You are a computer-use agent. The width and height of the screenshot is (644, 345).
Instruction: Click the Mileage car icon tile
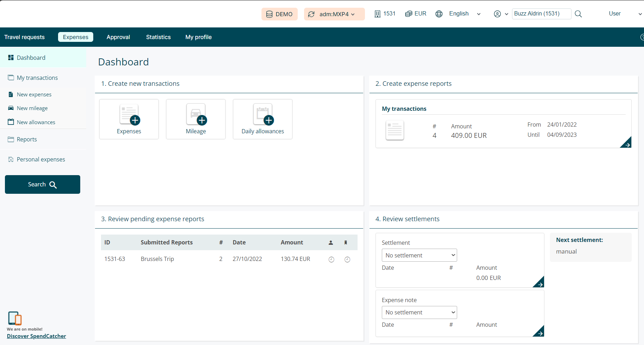(196, 115)
